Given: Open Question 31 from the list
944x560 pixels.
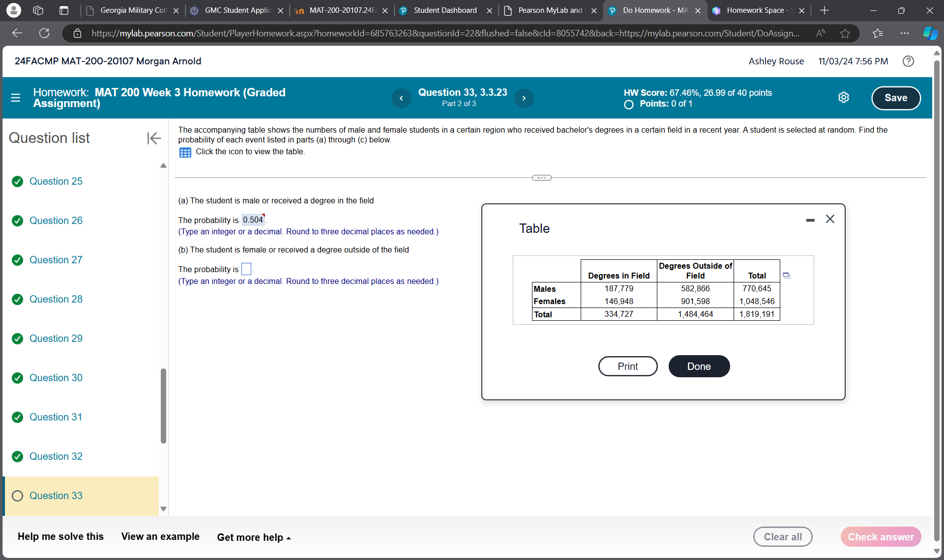Looking at the screenshot, I should click(56, 417).
